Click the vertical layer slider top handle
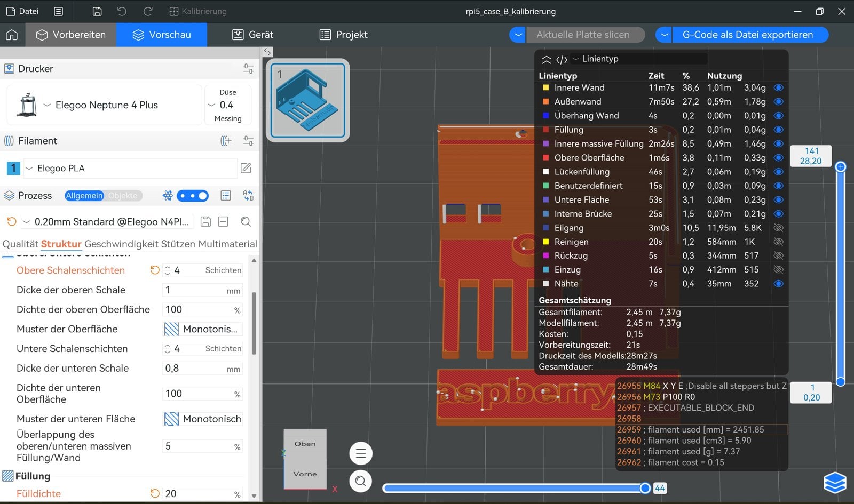 click(x=841, y=167)
